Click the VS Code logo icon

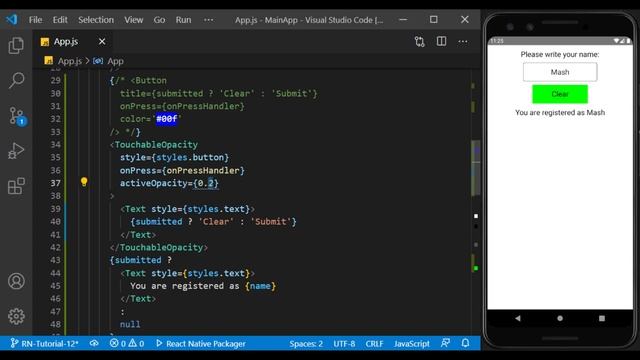click(11, 19)
